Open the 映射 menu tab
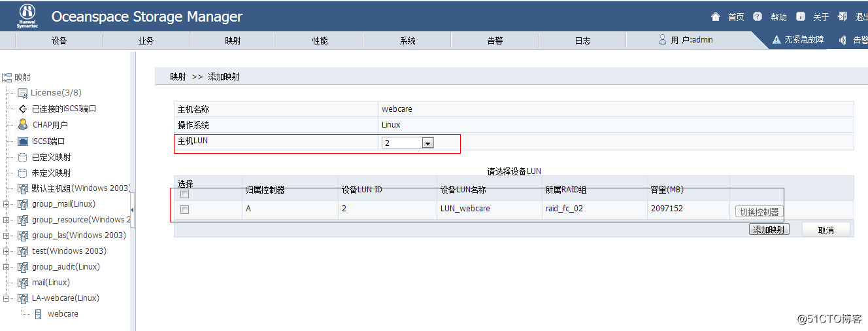Screen dimensions: 868x331 click(x=233, y=41)
